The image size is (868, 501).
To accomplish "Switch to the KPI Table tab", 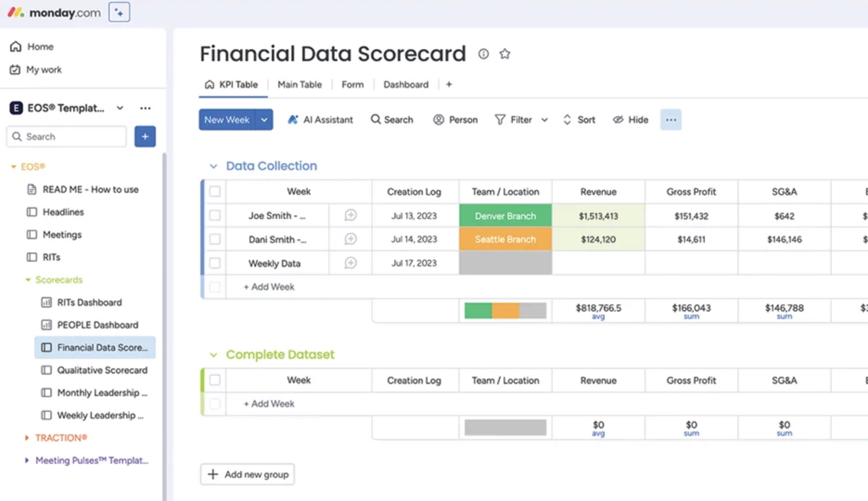I will 231,84.
